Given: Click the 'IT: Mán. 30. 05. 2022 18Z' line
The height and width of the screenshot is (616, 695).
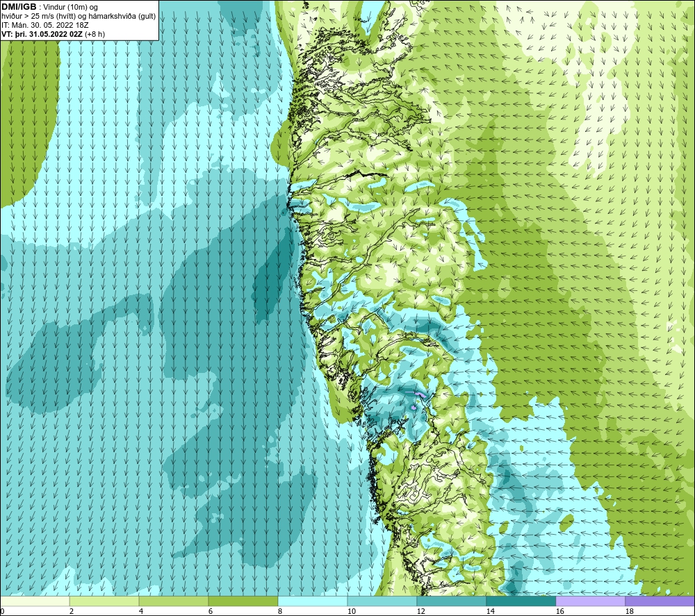Looking at the screenshot, I should click(44, 25).
